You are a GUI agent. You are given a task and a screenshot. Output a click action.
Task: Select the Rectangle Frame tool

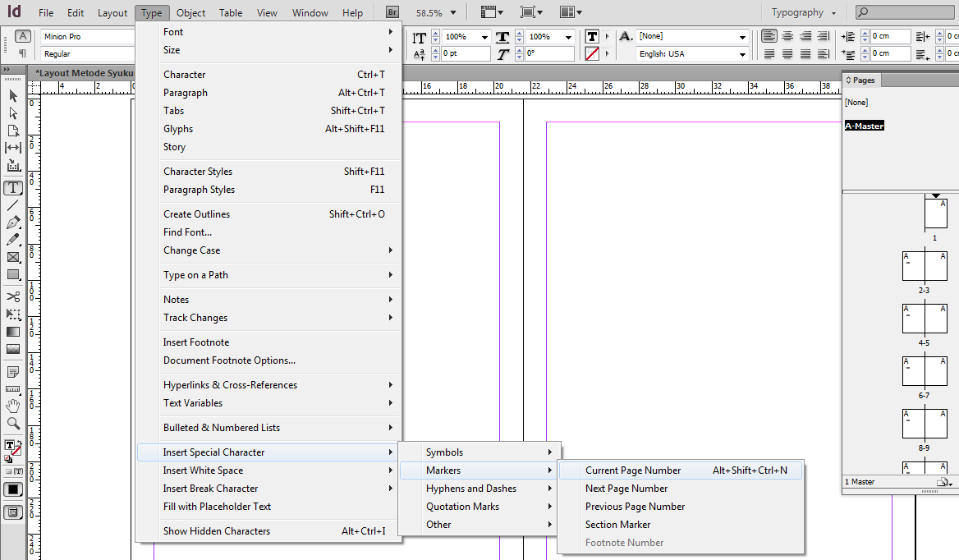coord(11,256)
